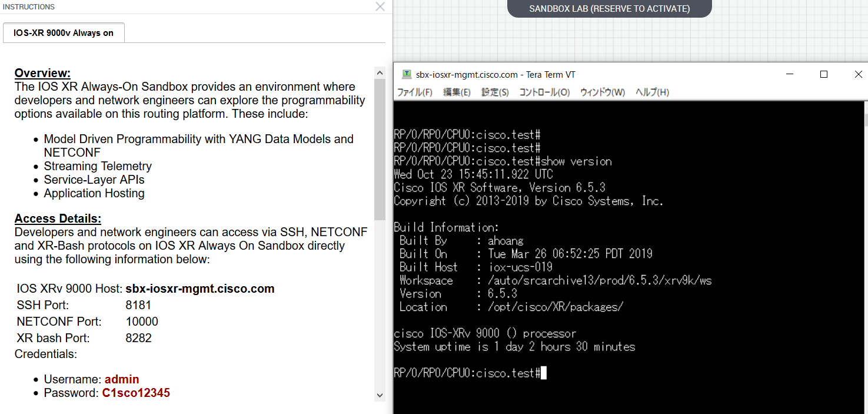868x414 pixels.
Task: Open the 設定(S) menu in Tera Term
Action: pyautogui.click(x=495, y=92)
